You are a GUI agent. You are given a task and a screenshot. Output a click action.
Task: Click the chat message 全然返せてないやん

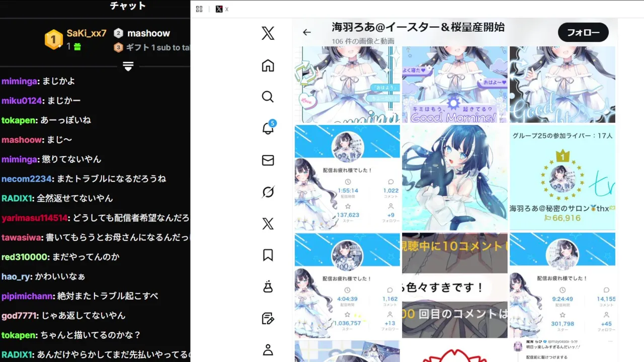tap(74, 198)
